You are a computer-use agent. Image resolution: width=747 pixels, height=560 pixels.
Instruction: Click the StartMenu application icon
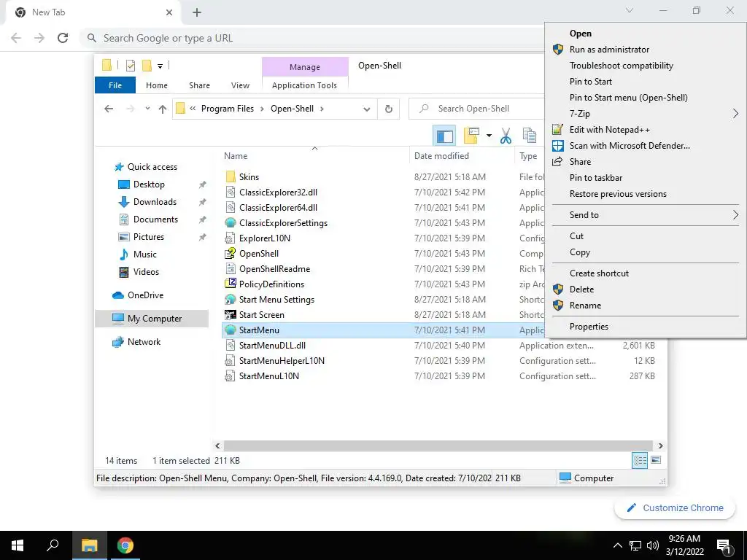(230, 330)
